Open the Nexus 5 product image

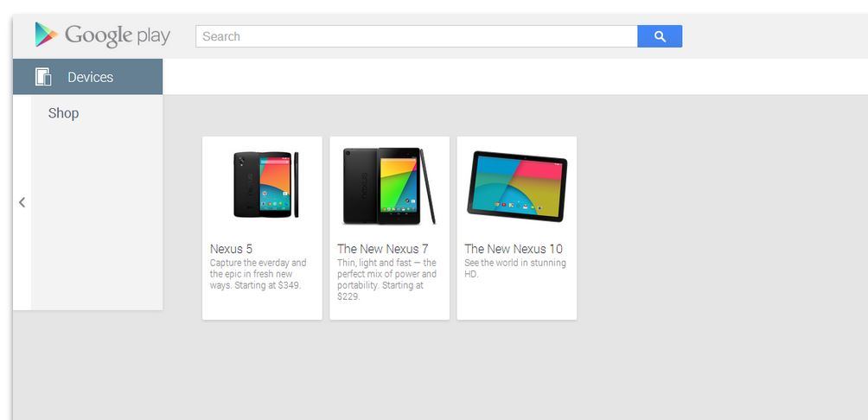click(x=265, y=185)
